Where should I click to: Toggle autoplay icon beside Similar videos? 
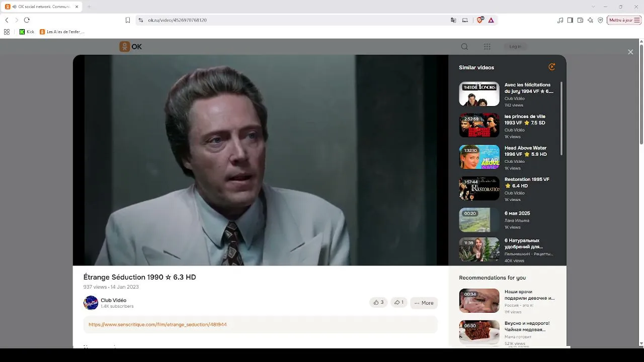click(552, 67)
